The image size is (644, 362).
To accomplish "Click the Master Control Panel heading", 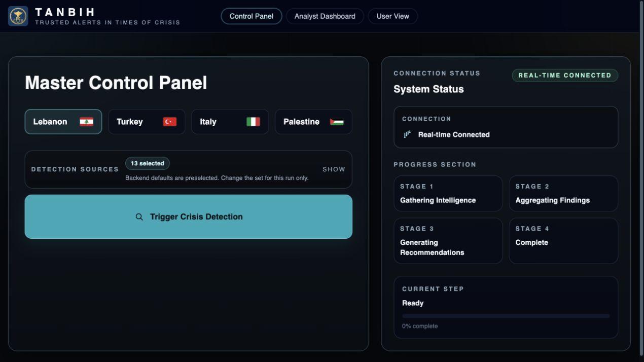I will (116, 83).
